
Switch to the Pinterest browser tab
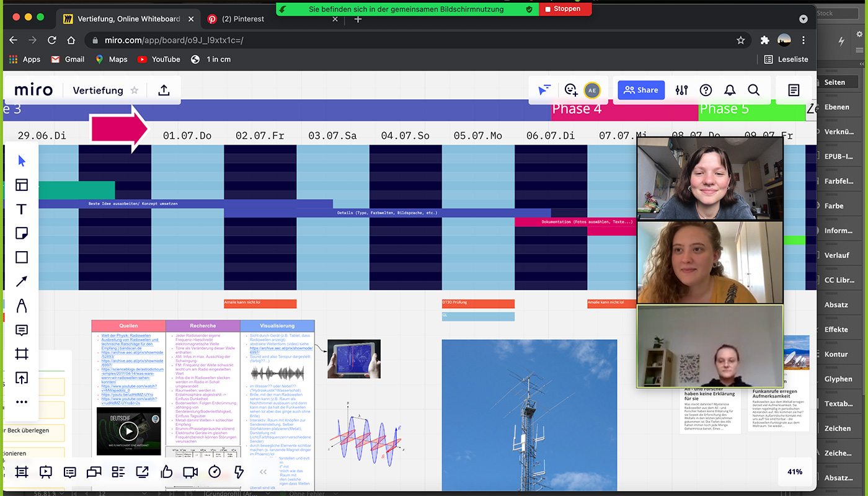(x=243, y=19)
